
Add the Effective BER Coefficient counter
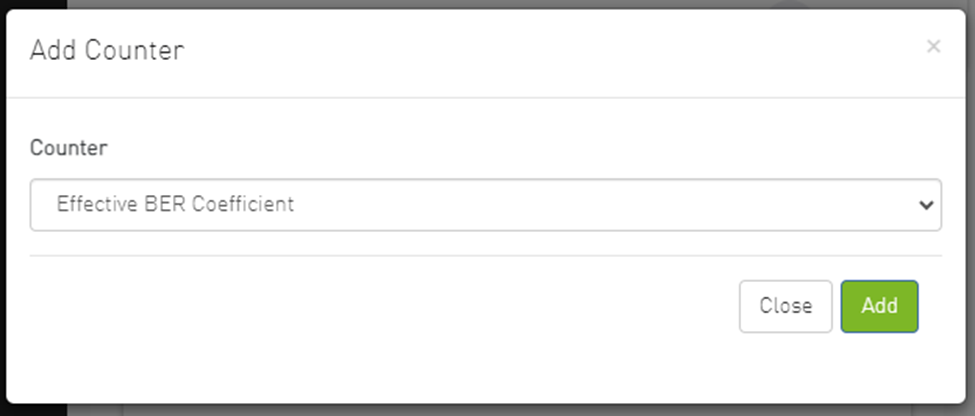(x=879, y=306)
